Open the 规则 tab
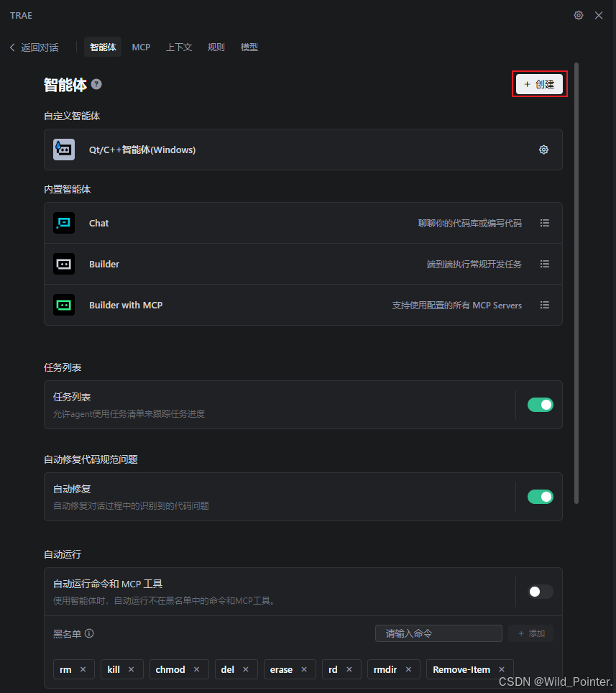616x693 pixels. point(216,47)
